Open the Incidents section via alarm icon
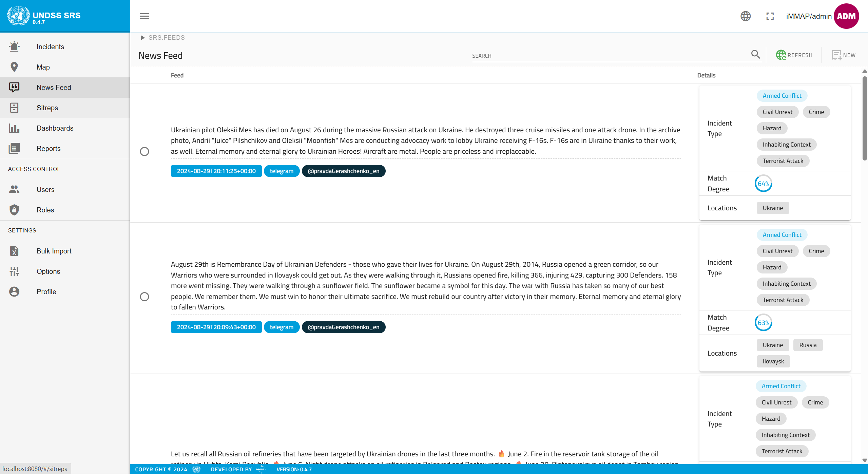The image size is (868, 474). tap(14, 46)
